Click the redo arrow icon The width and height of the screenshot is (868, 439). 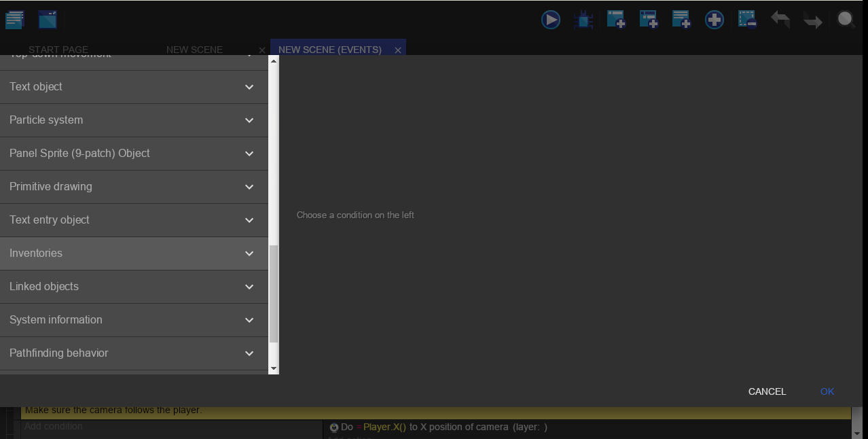[812, 20]
